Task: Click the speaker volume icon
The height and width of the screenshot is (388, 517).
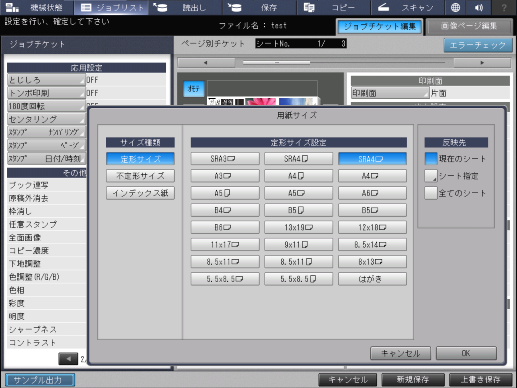Action: (479, 7)
